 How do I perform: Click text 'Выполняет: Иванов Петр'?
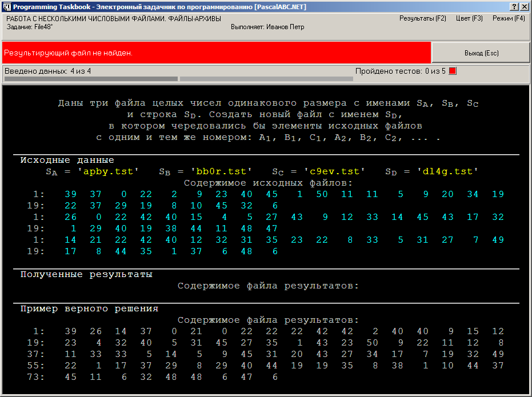[x=267, y=27]
